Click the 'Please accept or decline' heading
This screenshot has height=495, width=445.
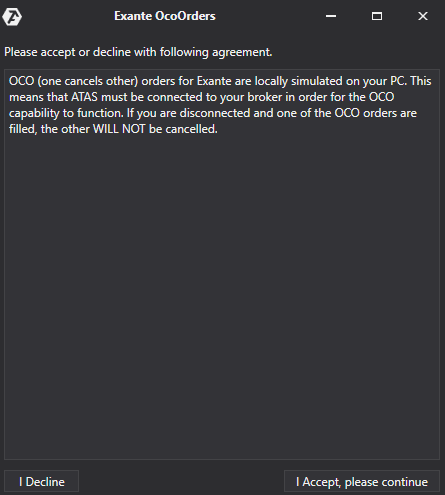[x=138, y=52]
